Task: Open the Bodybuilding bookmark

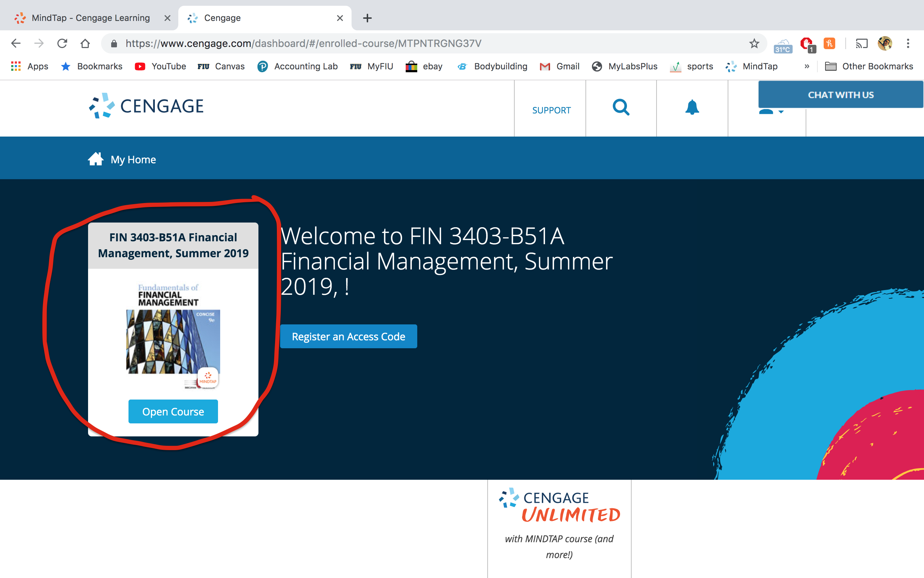Action: click(x=492, y=66)
